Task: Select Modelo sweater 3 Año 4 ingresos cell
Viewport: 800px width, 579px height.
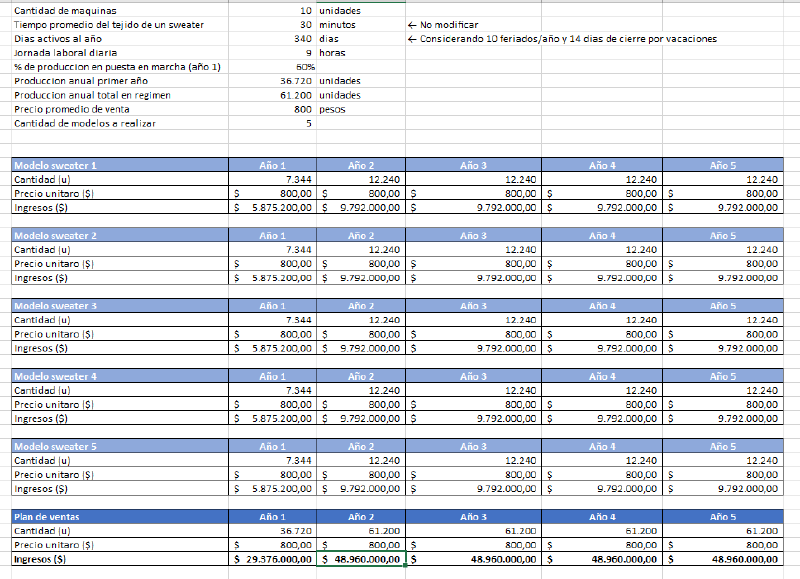Action: tap(602, 348)
